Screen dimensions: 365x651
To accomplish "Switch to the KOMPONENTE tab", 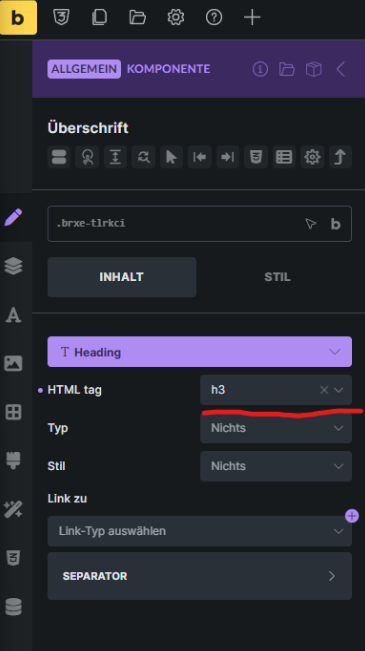I will [x=168, y=69].
